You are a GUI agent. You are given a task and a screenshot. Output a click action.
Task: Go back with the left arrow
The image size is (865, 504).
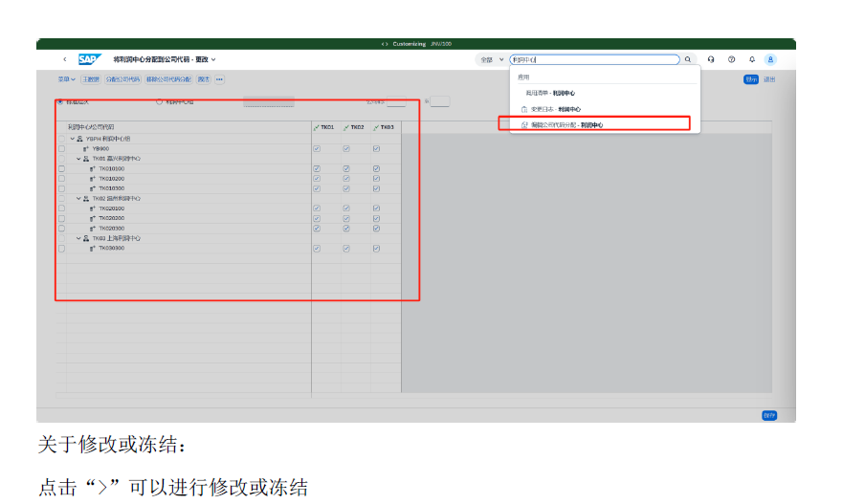click(x=64, y=59)
